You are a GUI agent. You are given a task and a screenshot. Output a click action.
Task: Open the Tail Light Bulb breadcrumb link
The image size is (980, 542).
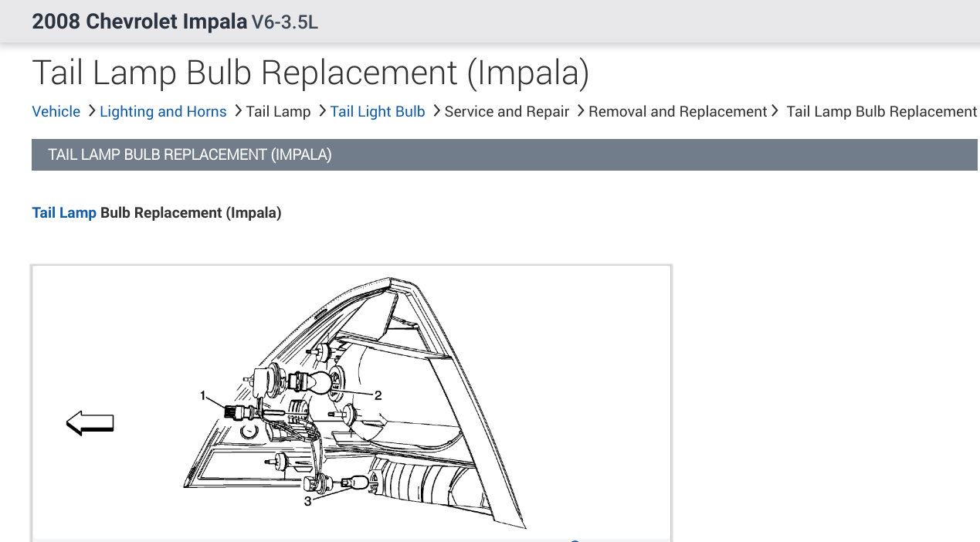378,111
